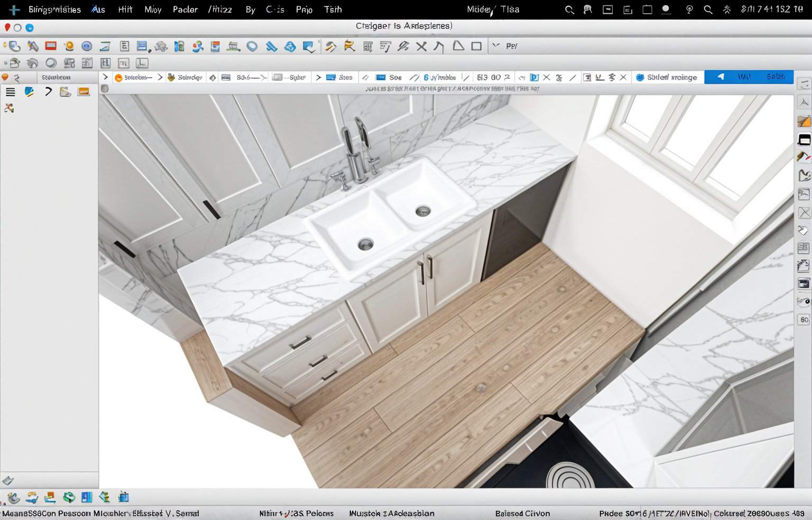Select the square shape tool icon
Viewport: 812px width, 520px height.
(x=476, y=47)
